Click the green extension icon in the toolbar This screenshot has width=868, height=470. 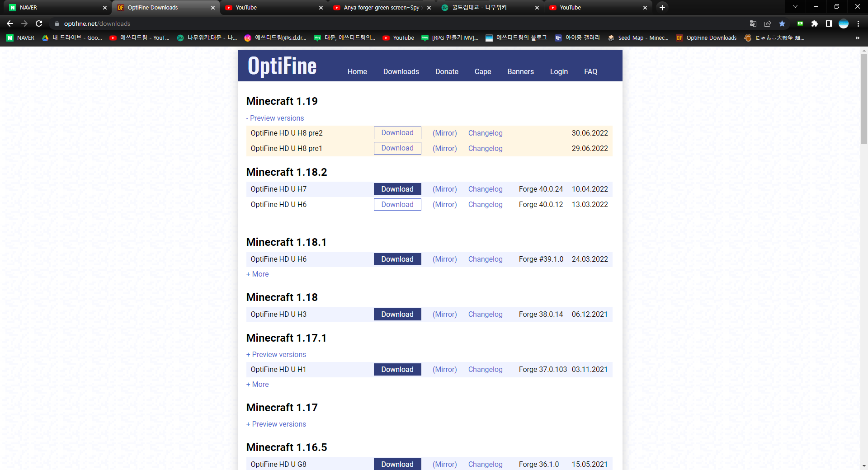coord(800,23)
